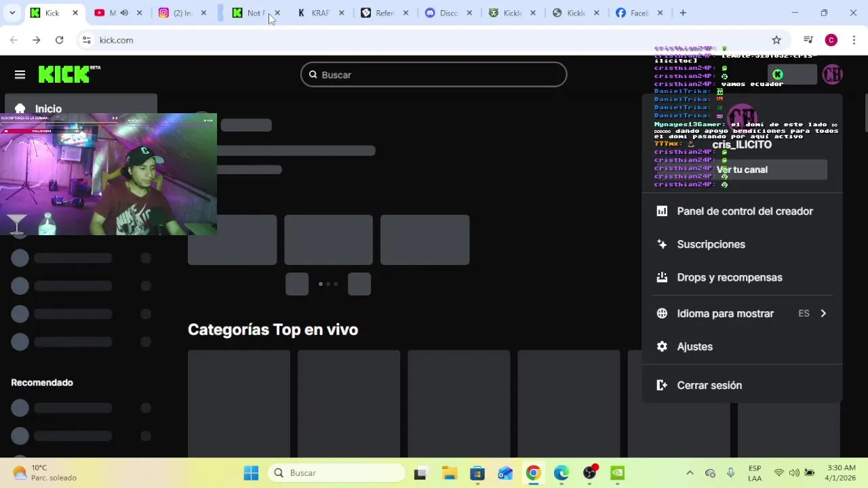Click the Drops y recompensas icon

tap(662, 278)
